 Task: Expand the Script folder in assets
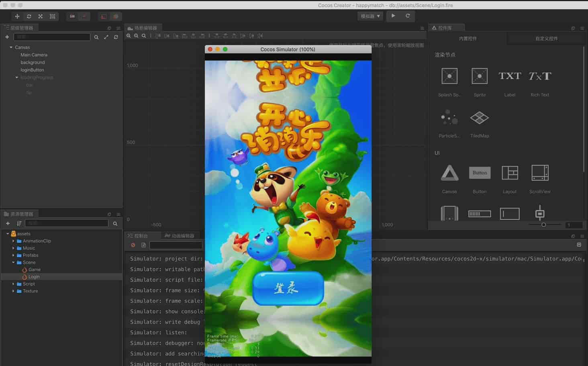pyautogui.click(x=13, y=284)
